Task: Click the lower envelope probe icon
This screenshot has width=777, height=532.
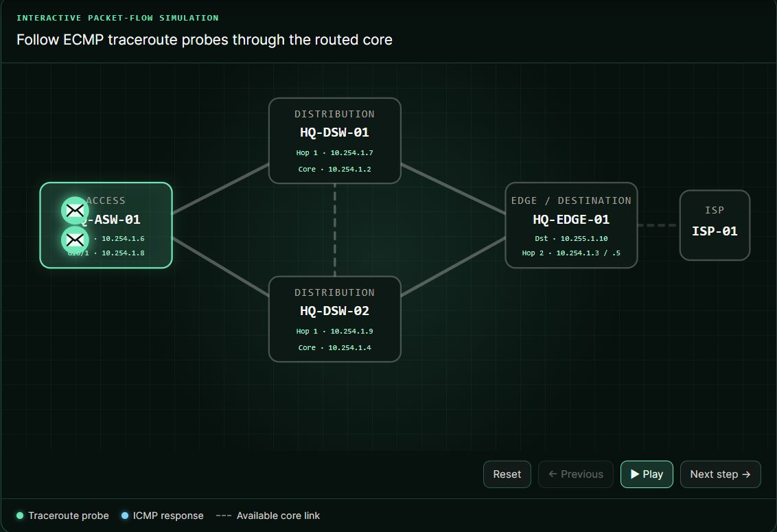Action: 75,240
